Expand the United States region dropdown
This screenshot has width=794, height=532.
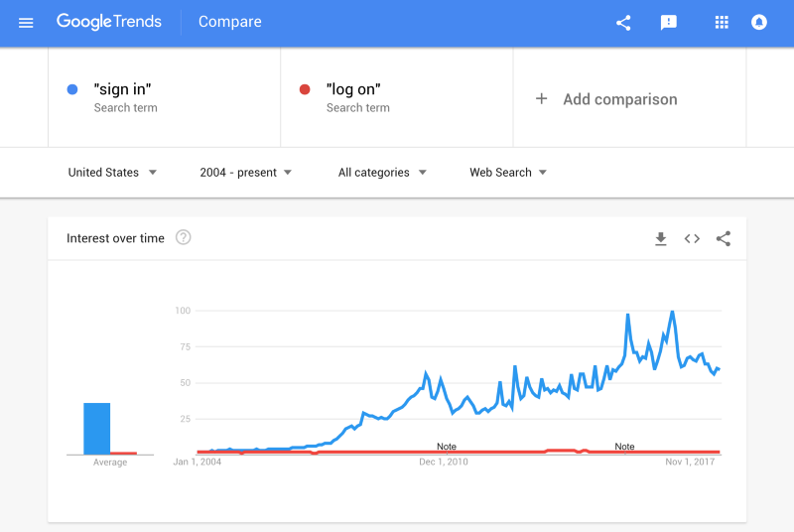click(x=112, y=173)
